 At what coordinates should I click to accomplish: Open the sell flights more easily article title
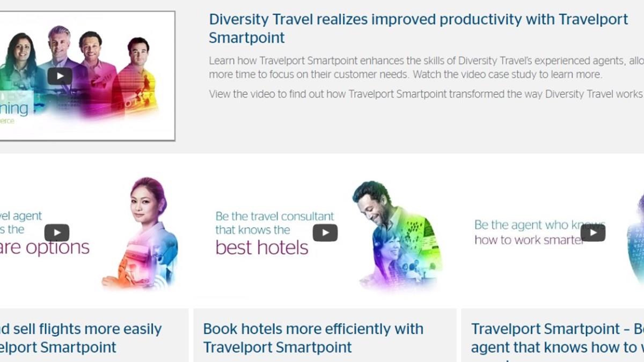click(80, 338)
